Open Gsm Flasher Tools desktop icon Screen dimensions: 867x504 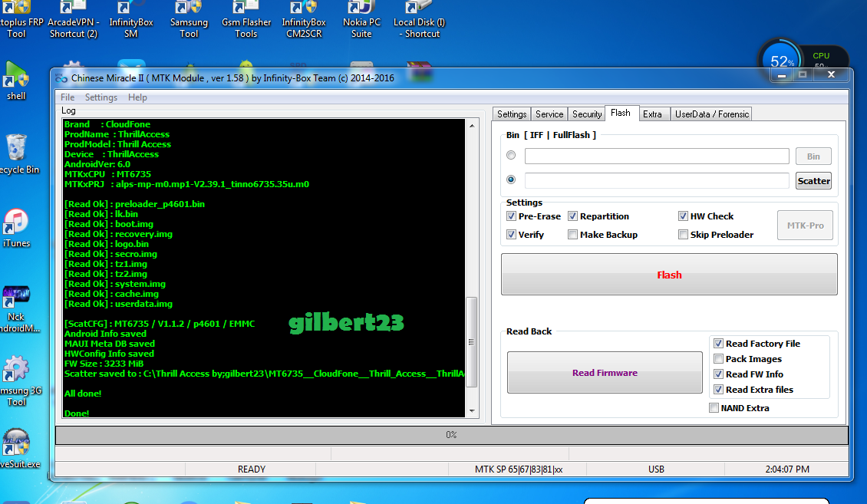246,20
